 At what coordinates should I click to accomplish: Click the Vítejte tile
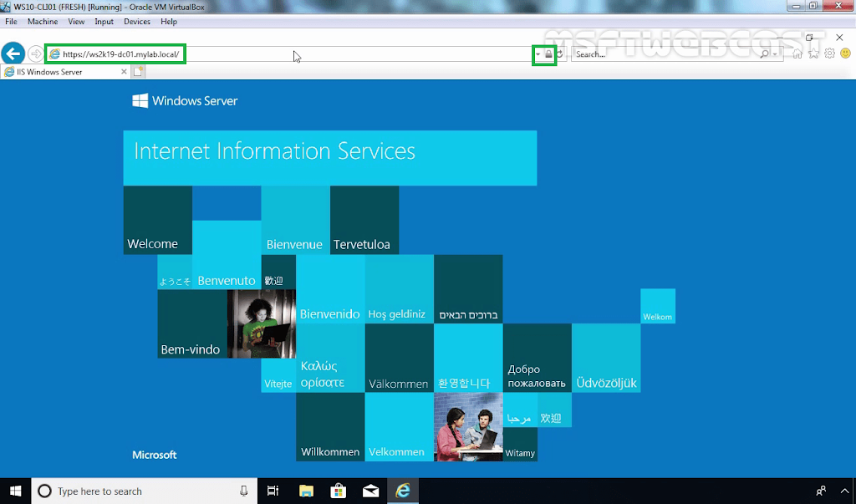tap(278, 375)
